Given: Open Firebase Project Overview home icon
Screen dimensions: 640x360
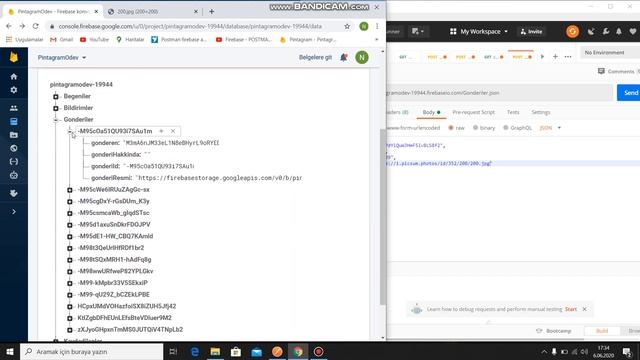Looking at the screenshot, I should 13,76.
